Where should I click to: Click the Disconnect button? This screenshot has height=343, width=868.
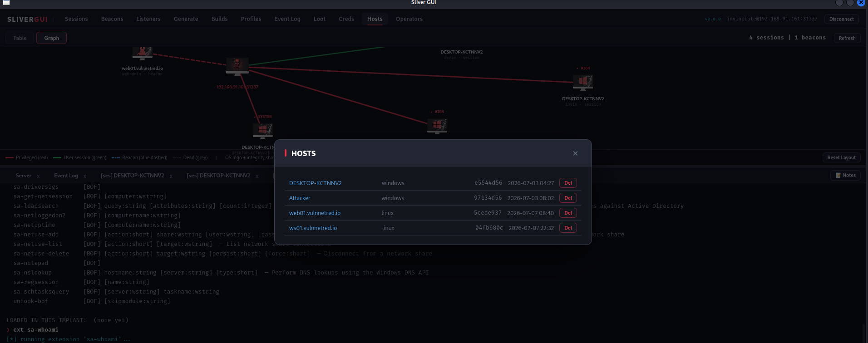coord(842,19)
